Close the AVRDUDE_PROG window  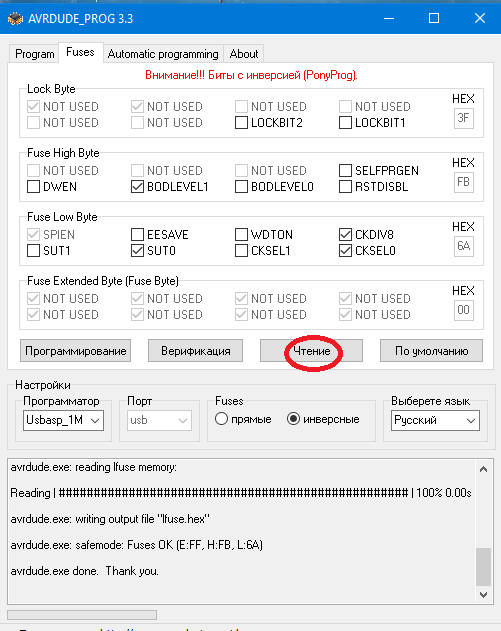(x=480, y=19)
